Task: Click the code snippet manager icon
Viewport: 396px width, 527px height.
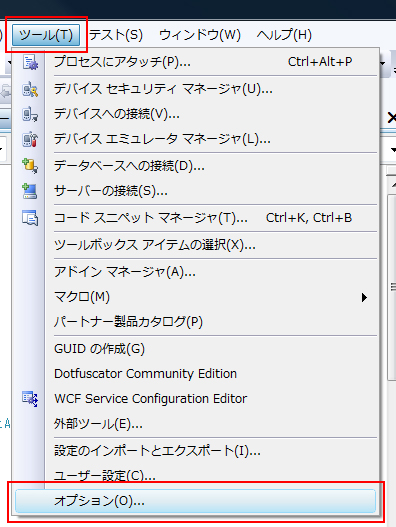Action: pyautogui.click(x=30, y=218)
